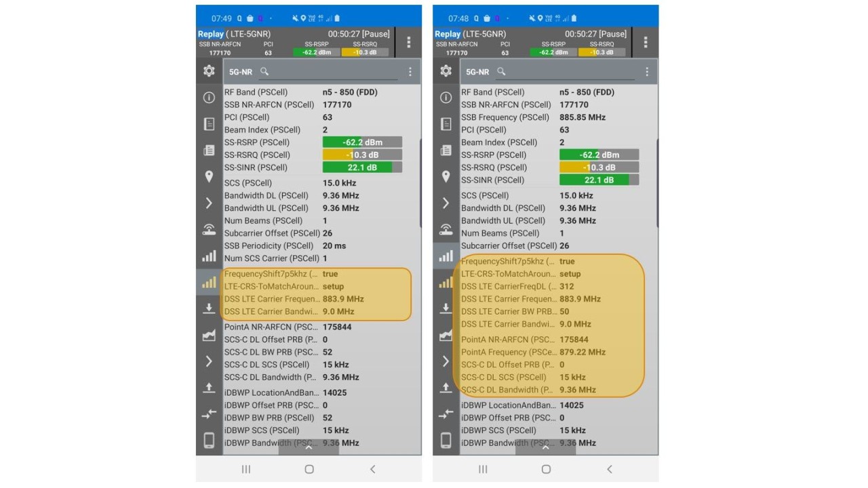Tap 5G-NR panel title in left phone
The width and height of the screenshot is (868, 488).
240,72
